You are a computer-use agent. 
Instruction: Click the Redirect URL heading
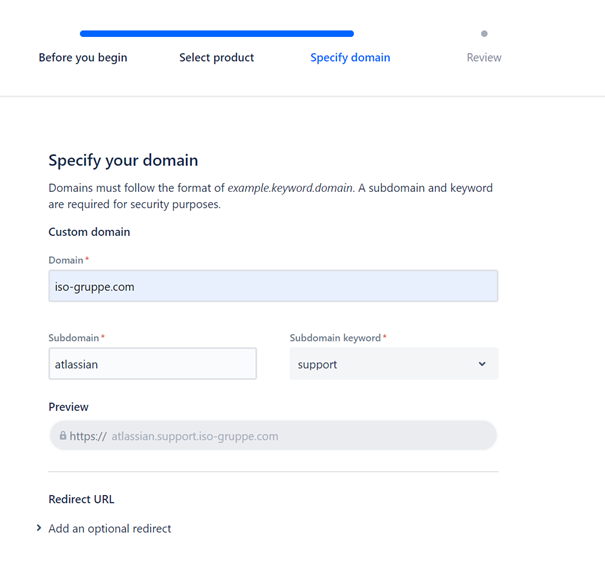click(84, 498)
